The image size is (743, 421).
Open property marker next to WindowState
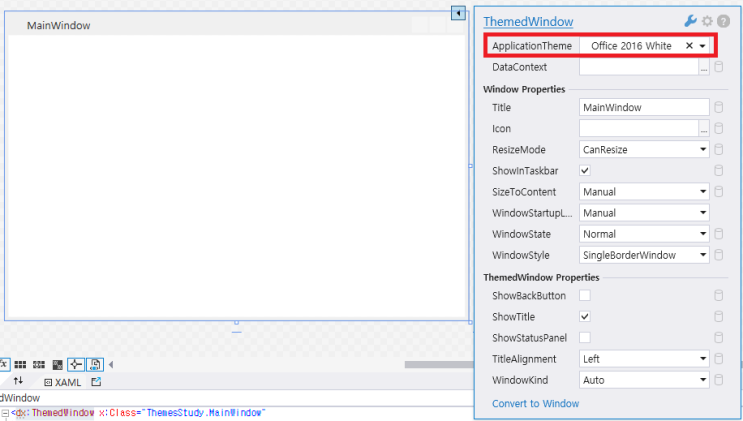point(718,234)
